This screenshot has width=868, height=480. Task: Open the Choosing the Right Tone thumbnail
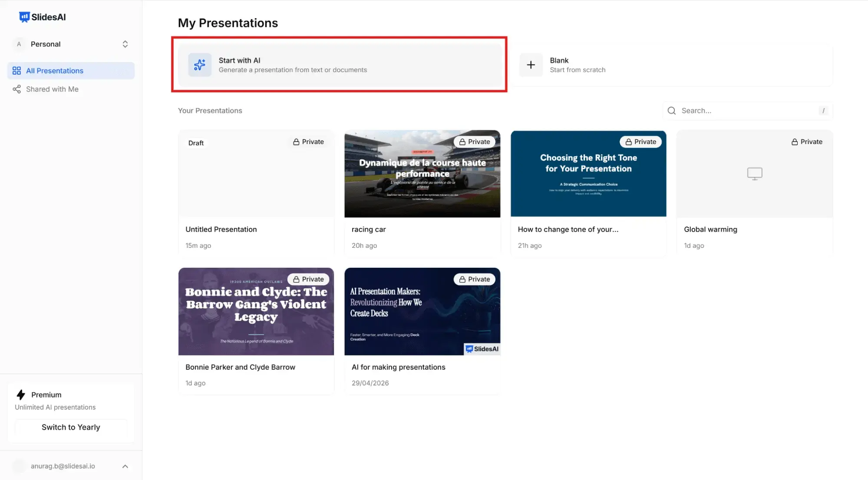(588, 174)
